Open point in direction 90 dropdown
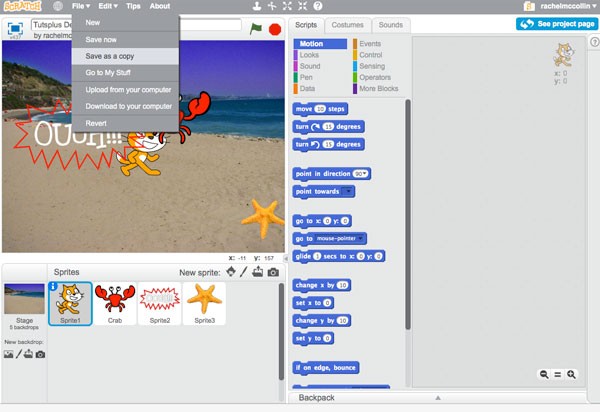The image size is (600, 412). click(360, 174)
